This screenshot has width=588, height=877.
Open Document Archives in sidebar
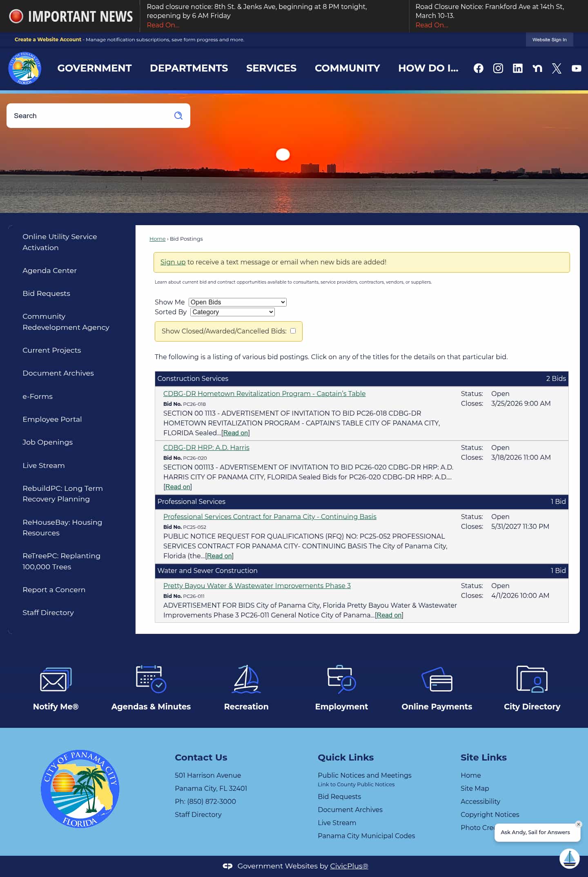click(58, 373)
